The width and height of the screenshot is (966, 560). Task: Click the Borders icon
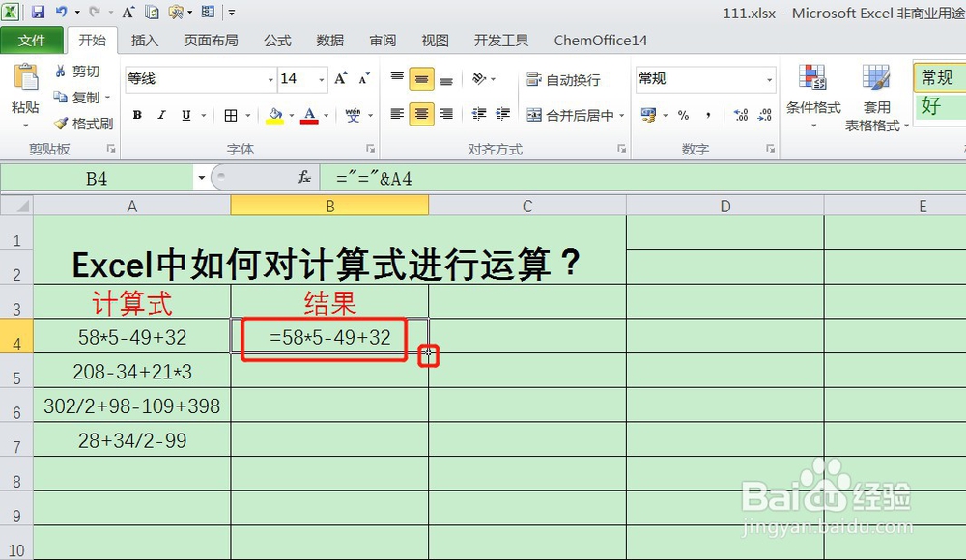point(231,115)
